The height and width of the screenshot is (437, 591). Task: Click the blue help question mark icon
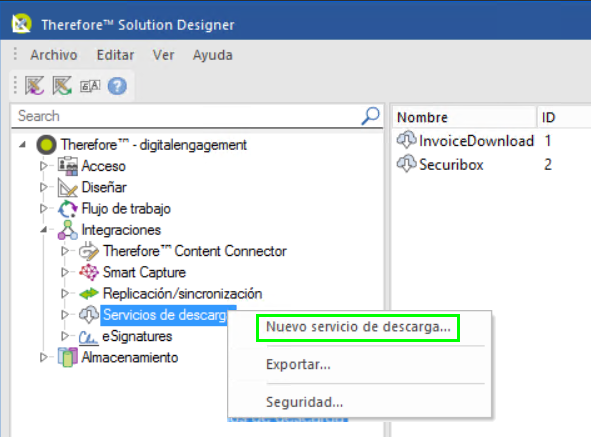(117, 86)
